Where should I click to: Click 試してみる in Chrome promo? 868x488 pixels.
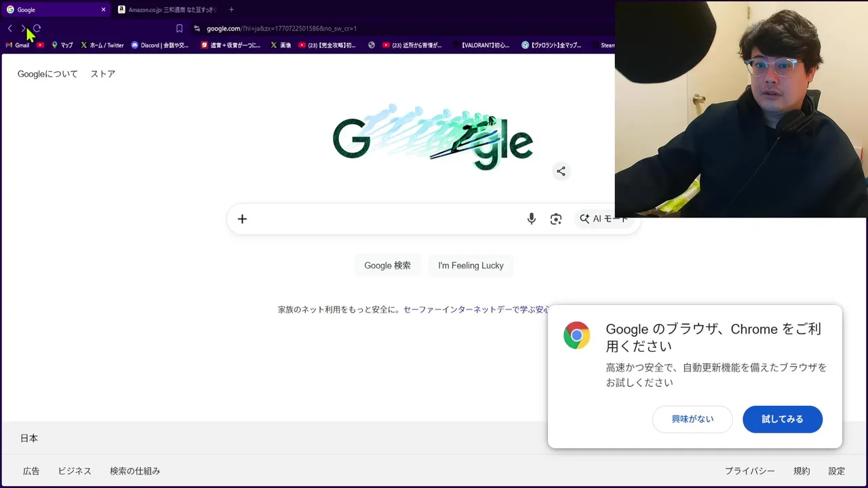(x=783, y=419)
